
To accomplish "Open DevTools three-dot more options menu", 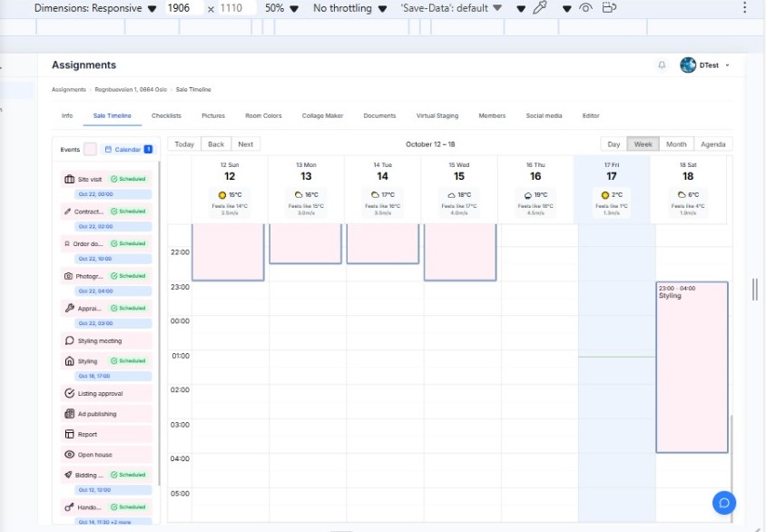I will click(x=744, y=7).
